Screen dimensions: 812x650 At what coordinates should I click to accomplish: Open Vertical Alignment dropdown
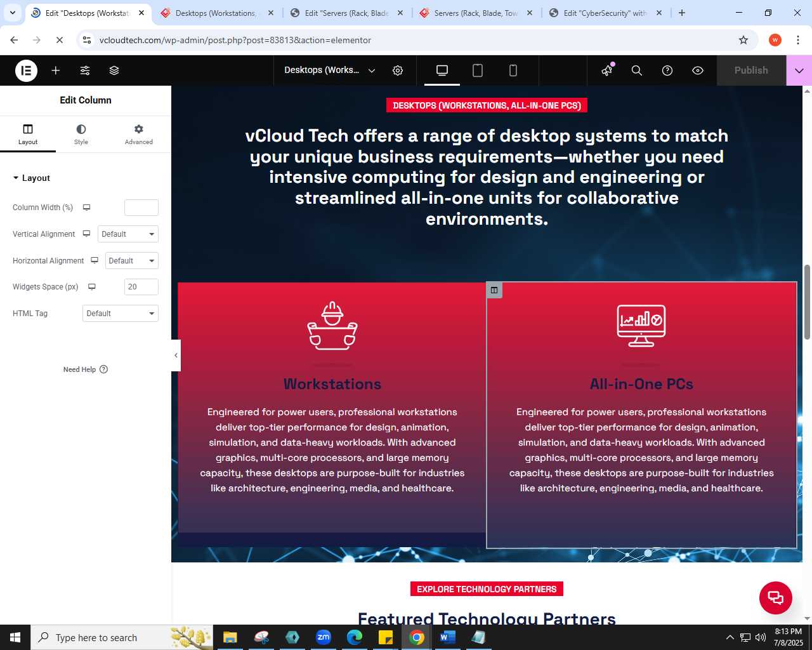pyautogui.click(x=128, y=234)
